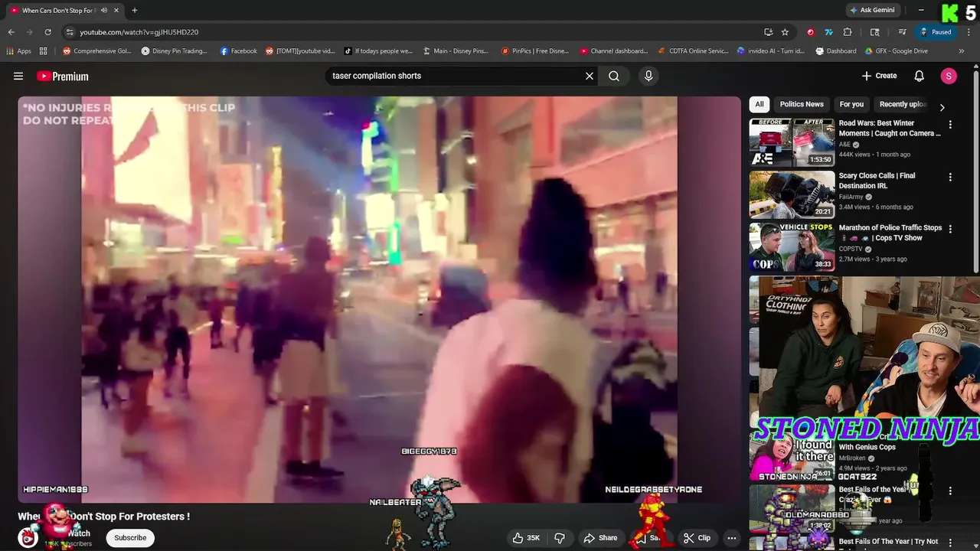Open a new browser tab
The image size is (980, 551).
(x=135, y=10)
